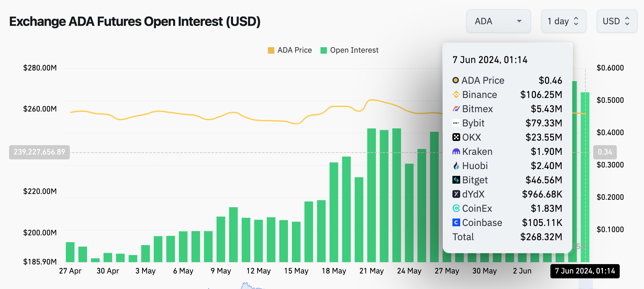Open the 1 day interval selector
Screen dimensions: 644x289
(x=563, y=21)
